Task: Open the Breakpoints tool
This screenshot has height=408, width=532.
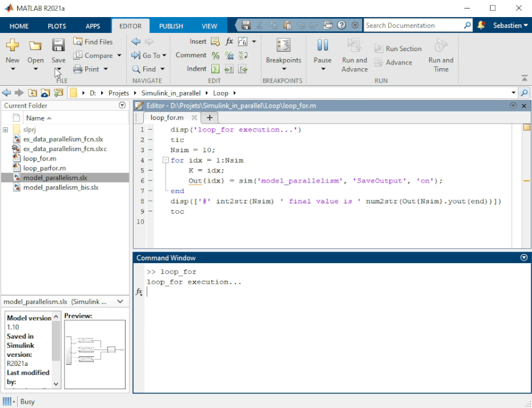Action: pyautogui.click(x=283, y=46)
